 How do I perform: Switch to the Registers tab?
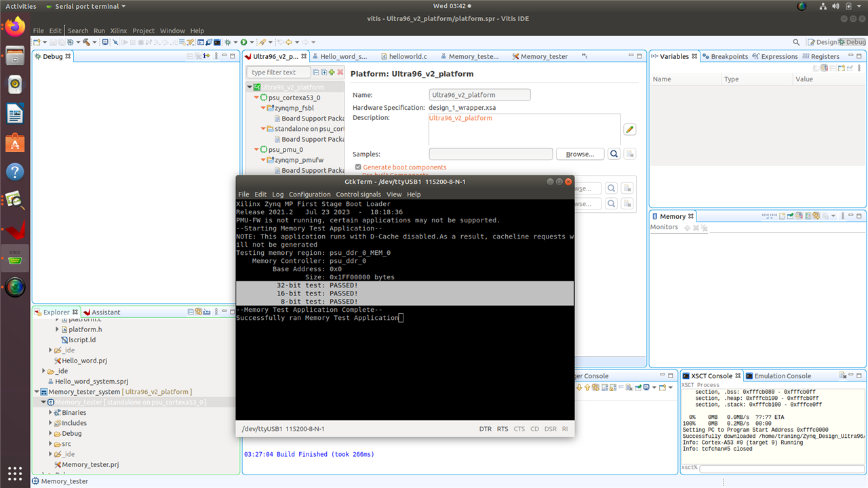821,56
